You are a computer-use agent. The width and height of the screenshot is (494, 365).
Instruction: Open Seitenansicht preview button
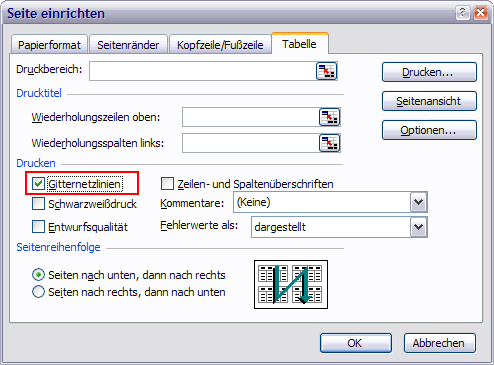tap(429, 101)
